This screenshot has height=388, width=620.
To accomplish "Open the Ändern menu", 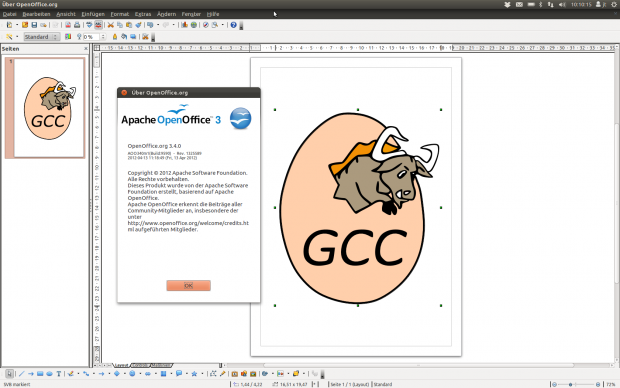I will click(x=166, y=14).
